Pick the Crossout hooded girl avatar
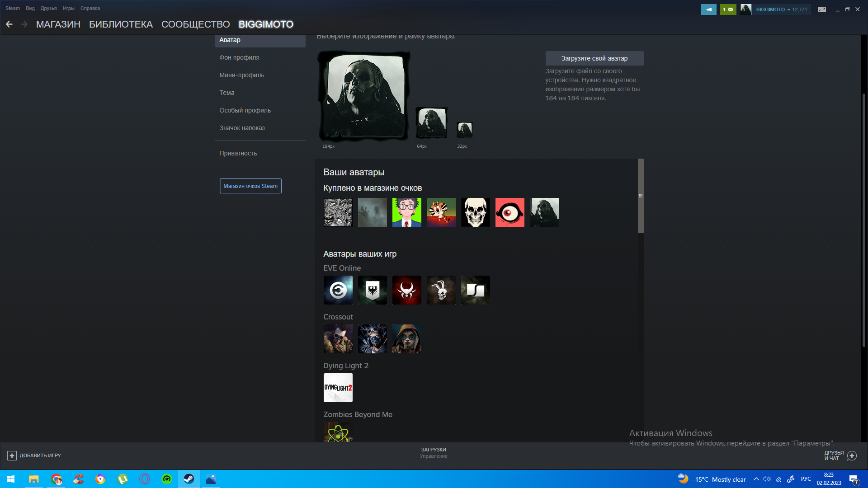Screen dimensions: 868x488 point(407,339)
